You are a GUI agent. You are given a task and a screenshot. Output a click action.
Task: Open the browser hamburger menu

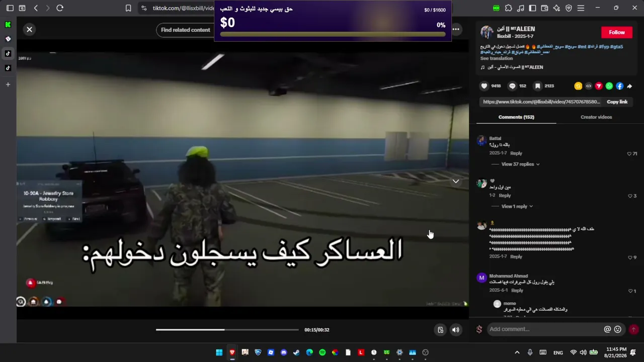pos(581,8)
